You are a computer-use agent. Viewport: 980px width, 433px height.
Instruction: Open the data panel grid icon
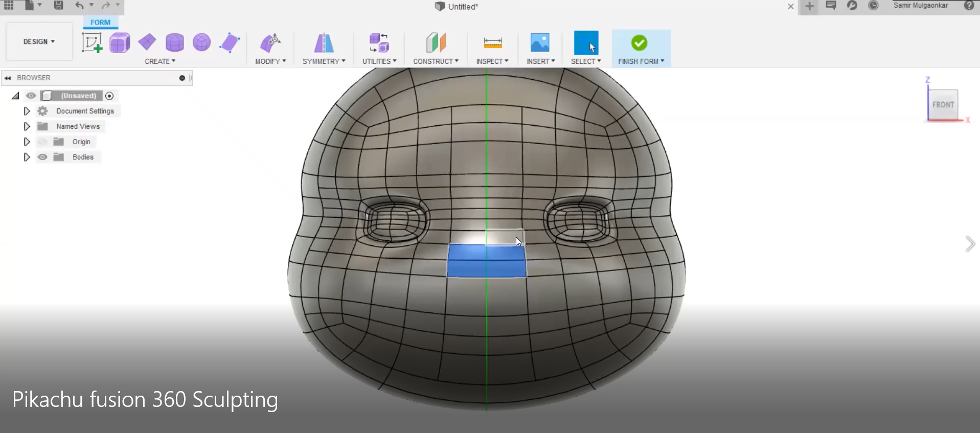coord(9,5)
